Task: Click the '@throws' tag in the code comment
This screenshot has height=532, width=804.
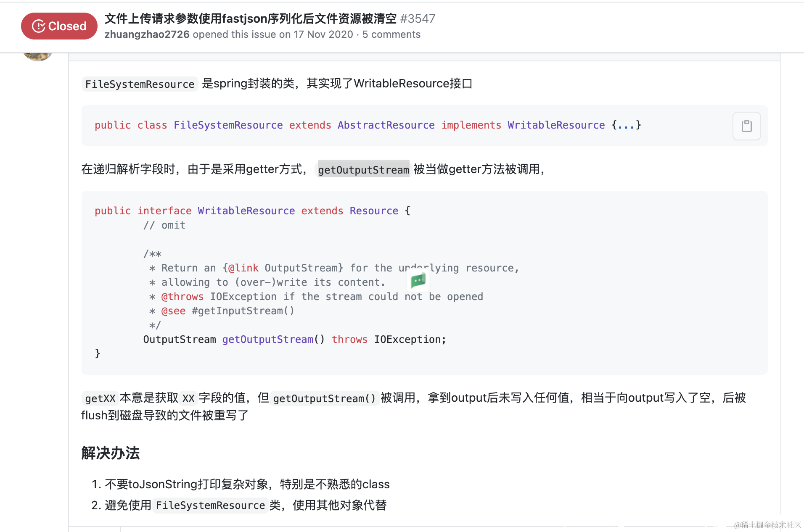Action: (182, 297)
